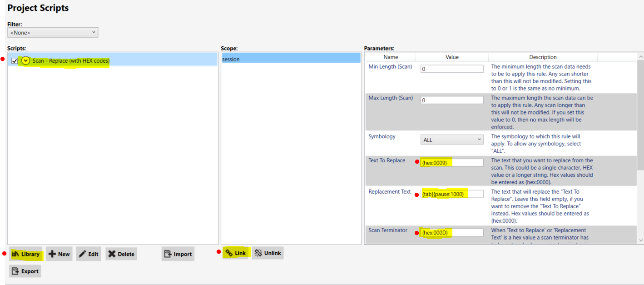Import a script file
The image size is (644, 285).
point(178,254)
